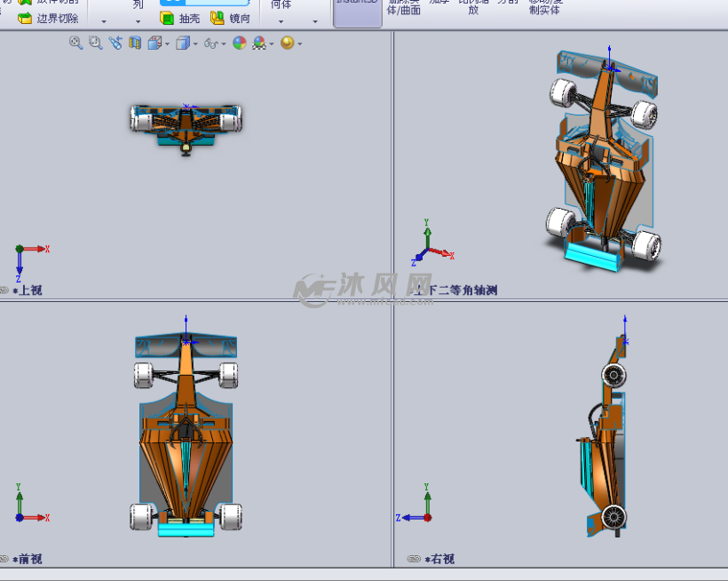Click the cyan rear wing in isometric view
728x581 pixels.
pos(594,257)
